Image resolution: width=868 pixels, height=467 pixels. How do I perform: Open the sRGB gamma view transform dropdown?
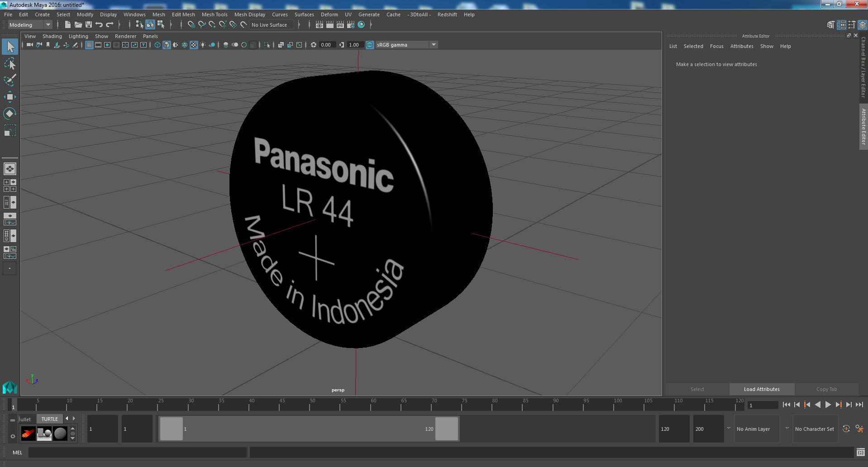(x=406, y=45)
